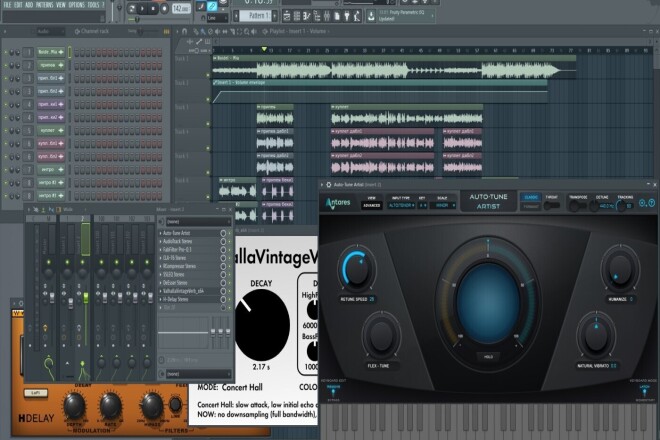Select CLASSIC mode in Auto-Tune
This screenshot has width=660, height=440.
[x=530, y=197]
